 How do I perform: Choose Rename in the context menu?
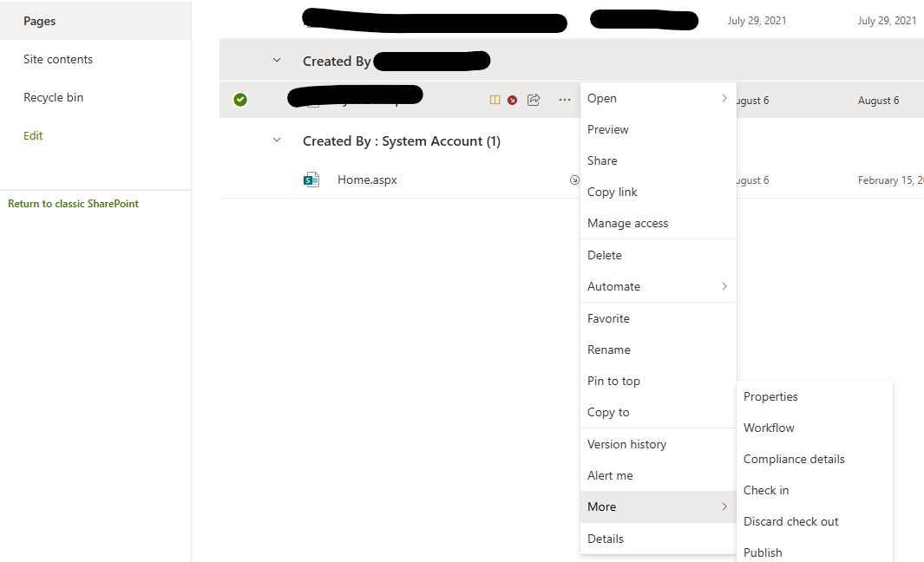608,350
